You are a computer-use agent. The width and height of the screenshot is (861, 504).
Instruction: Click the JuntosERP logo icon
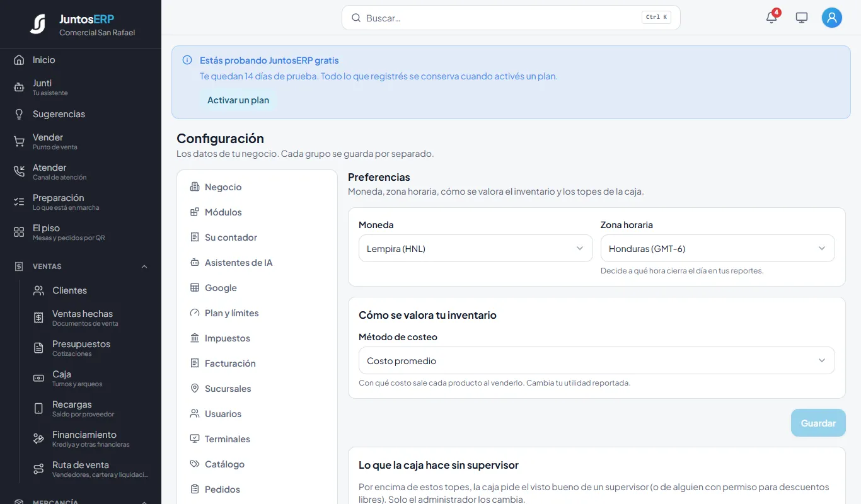click(38, 24)
